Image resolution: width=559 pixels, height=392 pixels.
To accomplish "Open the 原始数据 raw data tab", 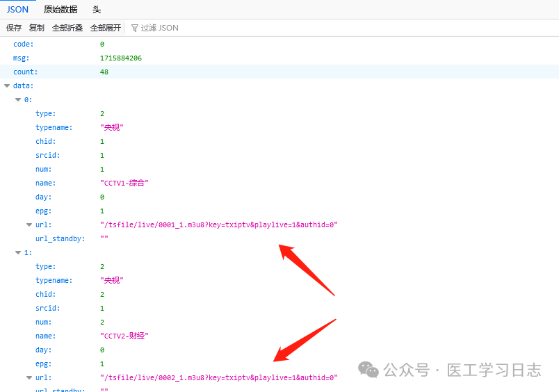I will coord(60,10).
